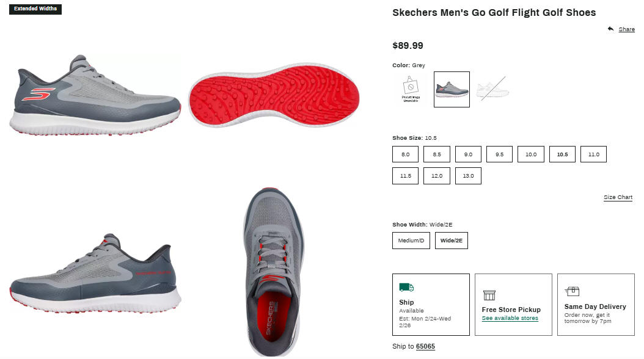The width and height of the screenshot is (644, 359).
Task: Choose shoe size 12.0
Action: tap(437, 176)
